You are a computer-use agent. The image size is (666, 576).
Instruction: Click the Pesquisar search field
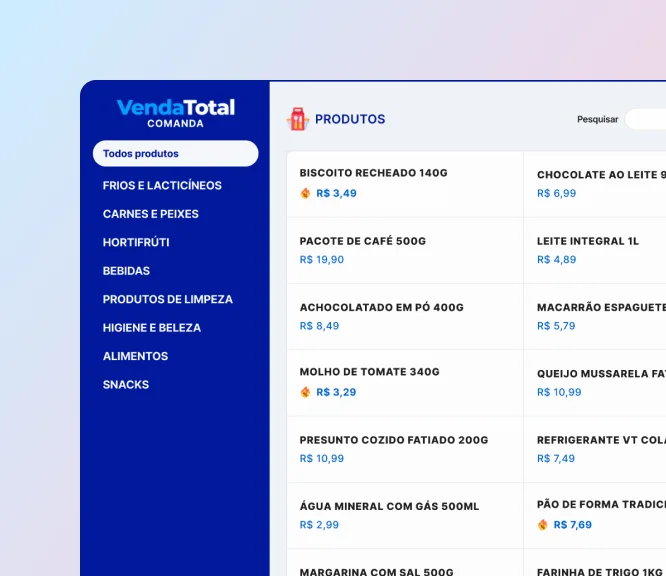coord(645,119)
